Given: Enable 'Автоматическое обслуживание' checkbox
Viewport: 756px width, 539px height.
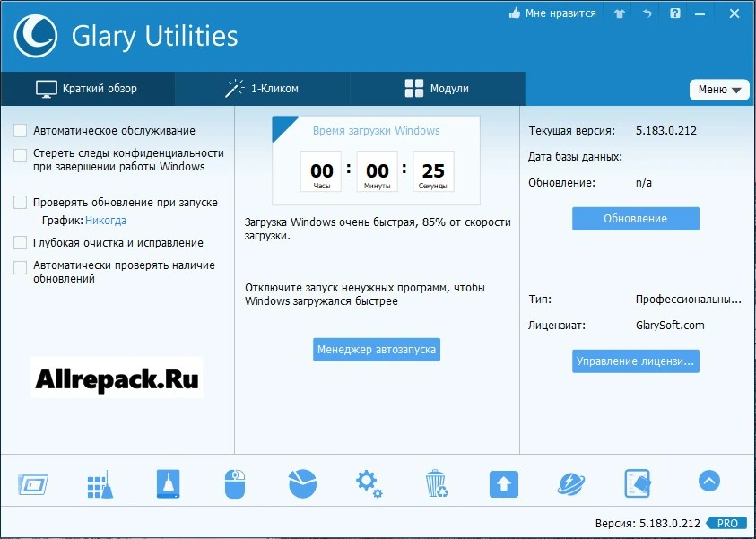Looking at the screenshot, I should coord(21,131).
